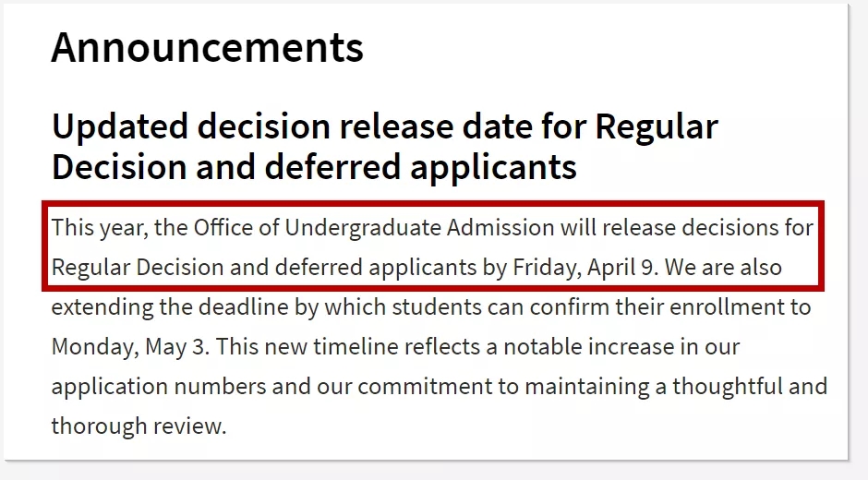Screen dimensions: 868x480
Task: Click the phrase 'Regular Decision and deferred applicants' in paragraph
Action: coord(264,268)
